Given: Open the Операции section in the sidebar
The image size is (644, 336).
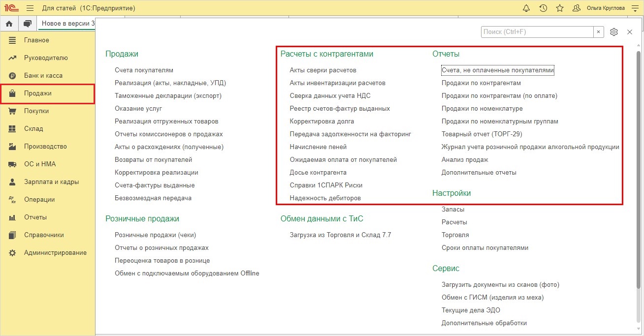Looking at the screenshot, I should pyautogui.click(x=48, y=200).
